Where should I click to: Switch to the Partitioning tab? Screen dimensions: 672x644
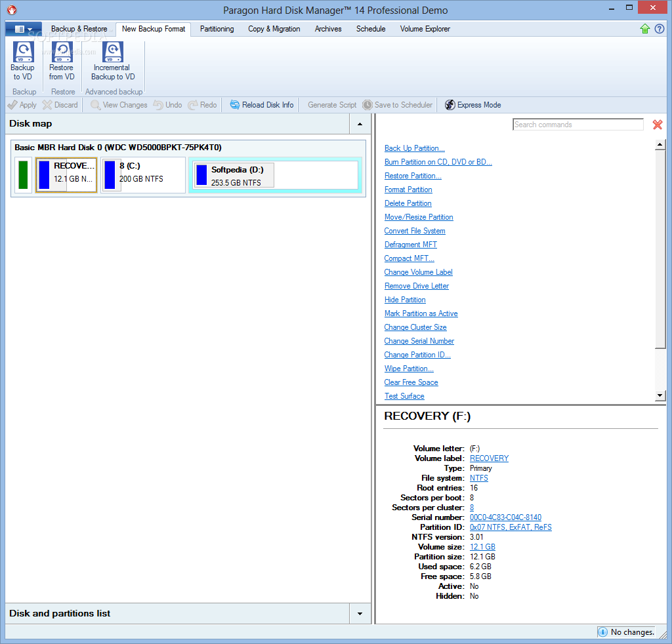tap(217, 29)
